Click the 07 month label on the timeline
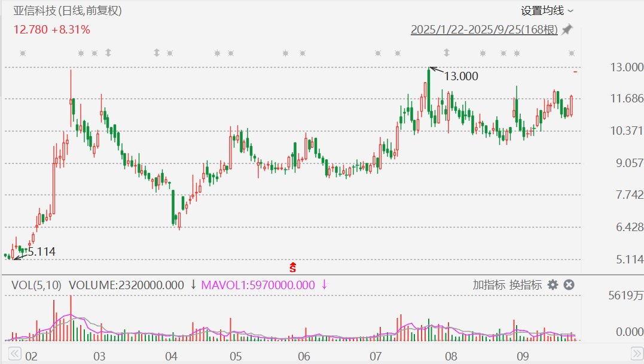644x364 pixels. tap(375, 356)
